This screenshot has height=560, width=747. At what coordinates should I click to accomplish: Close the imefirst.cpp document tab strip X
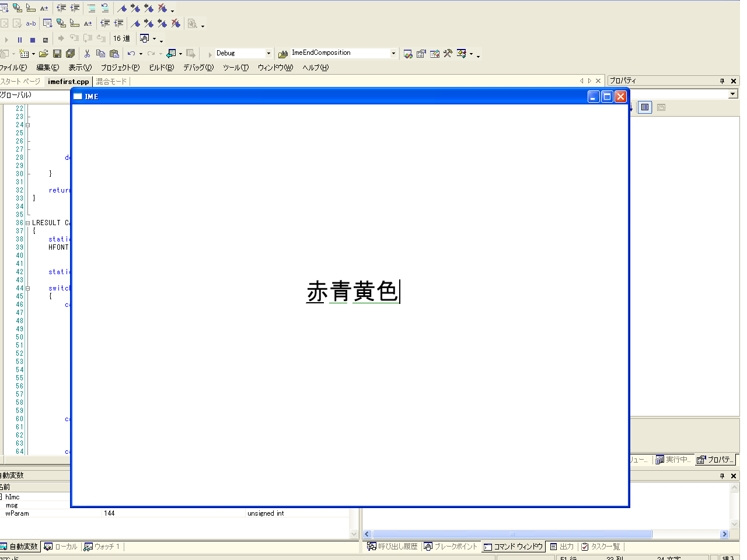pyautogui.click(x=598, y=81)
